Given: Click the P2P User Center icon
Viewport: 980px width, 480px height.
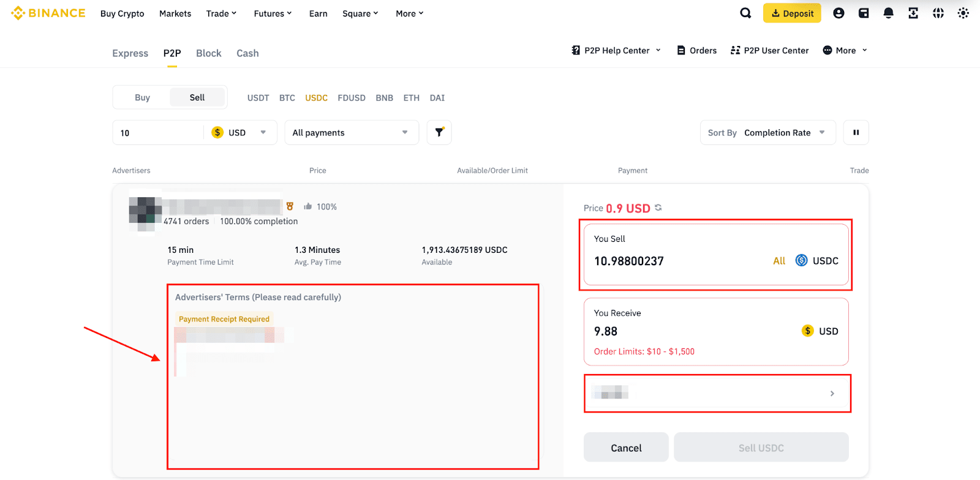Looking at the screenshot, I should pyautogui.click(x=735, y=50).
